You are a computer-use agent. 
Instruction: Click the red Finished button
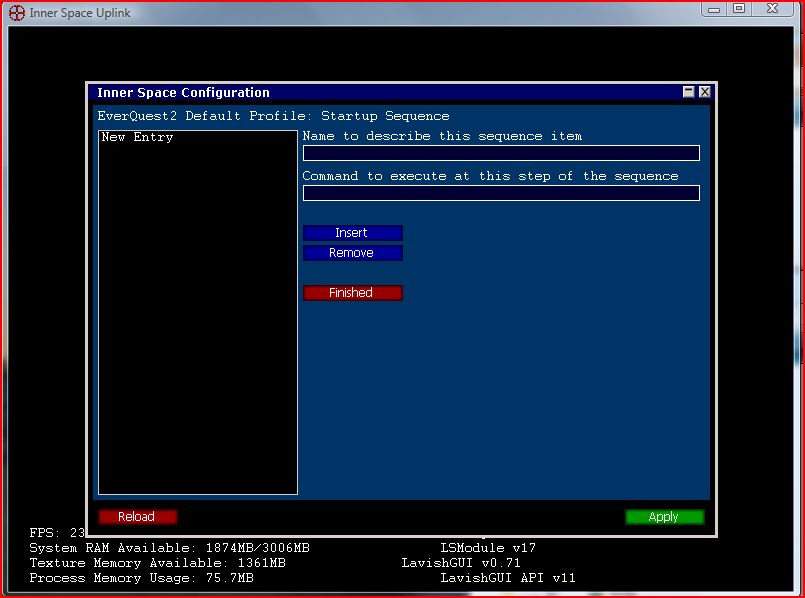point(352,293)
